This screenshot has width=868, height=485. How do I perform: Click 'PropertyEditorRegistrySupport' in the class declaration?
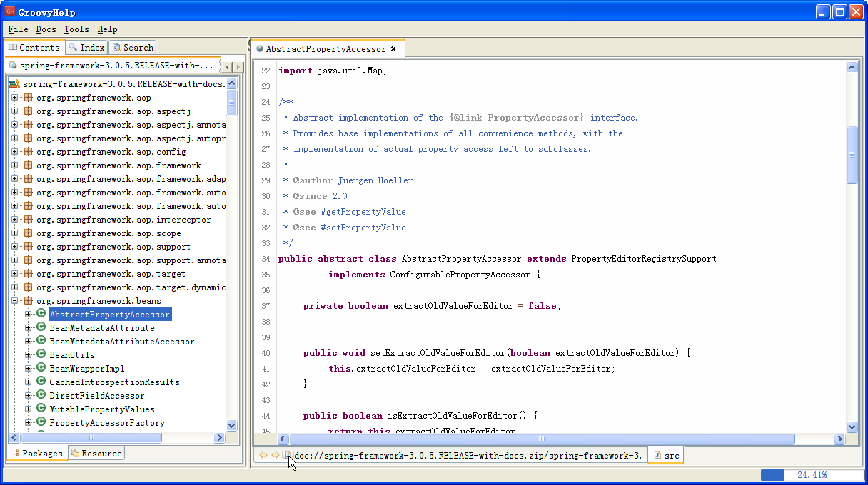[644, 259]
